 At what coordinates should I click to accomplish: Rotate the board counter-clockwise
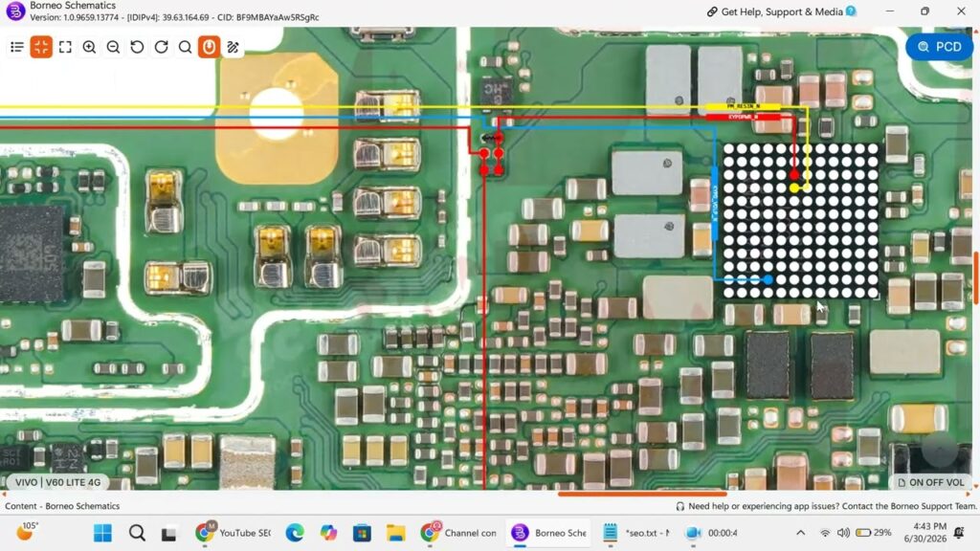(137, 47)
